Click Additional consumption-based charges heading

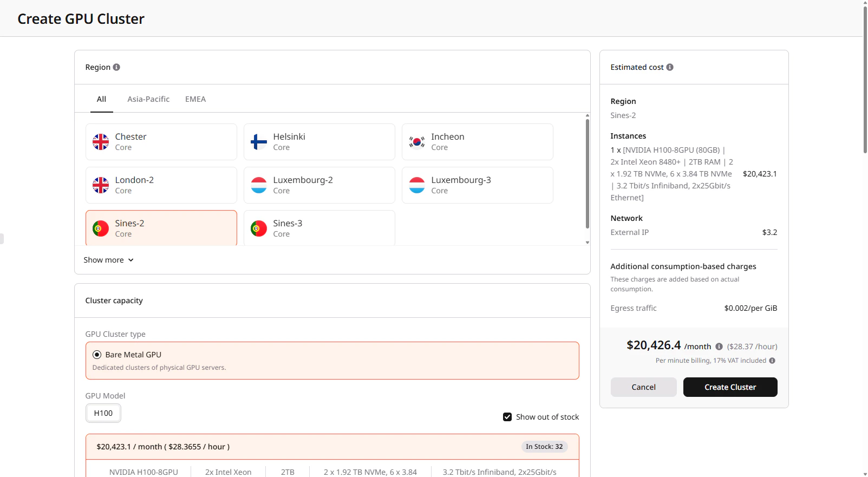pos(683,266)
